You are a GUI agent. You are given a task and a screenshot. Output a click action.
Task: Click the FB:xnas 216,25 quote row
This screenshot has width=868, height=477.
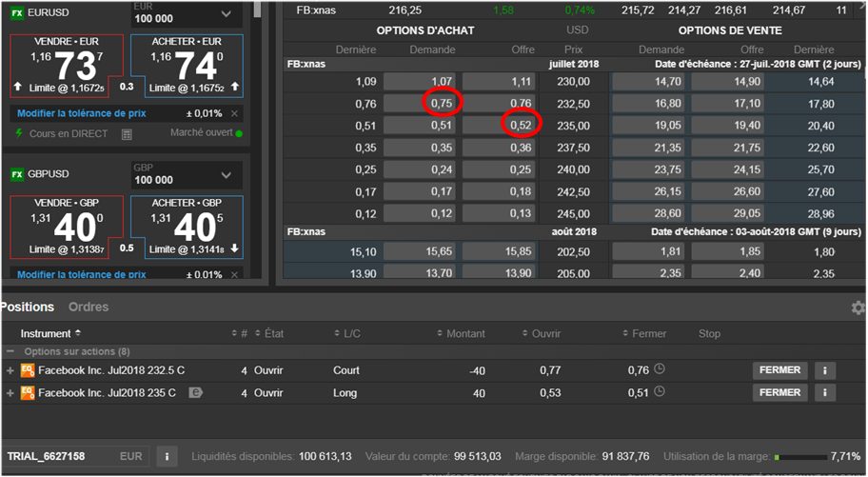573,10
